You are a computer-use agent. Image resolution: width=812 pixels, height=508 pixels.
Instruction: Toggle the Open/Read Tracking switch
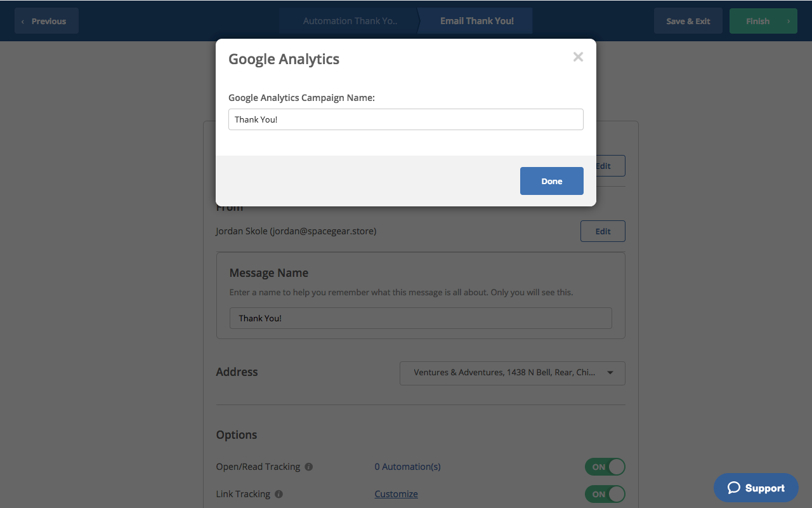(605, 467)
